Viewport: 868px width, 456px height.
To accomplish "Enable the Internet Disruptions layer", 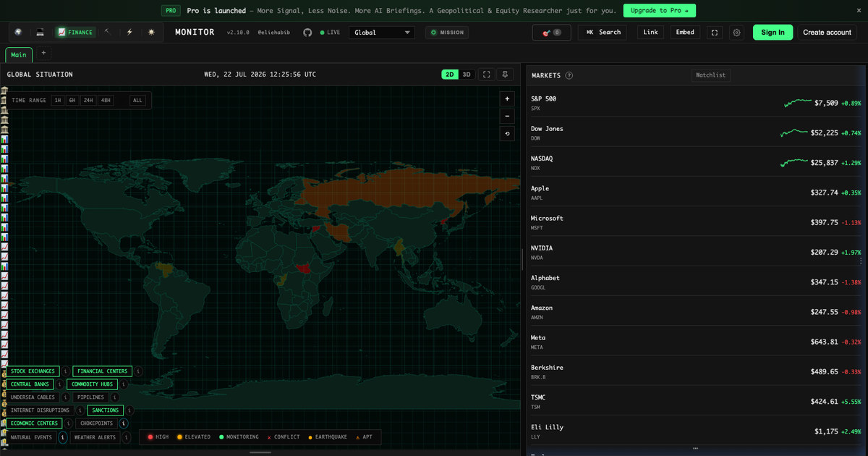I will [40, 410].
